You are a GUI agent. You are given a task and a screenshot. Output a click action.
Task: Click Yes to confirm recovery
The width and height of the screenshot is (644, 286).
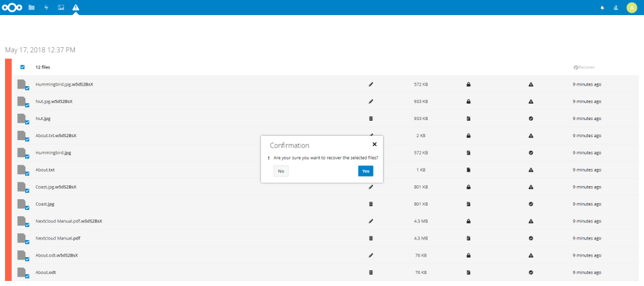click(x=365, y=171)
